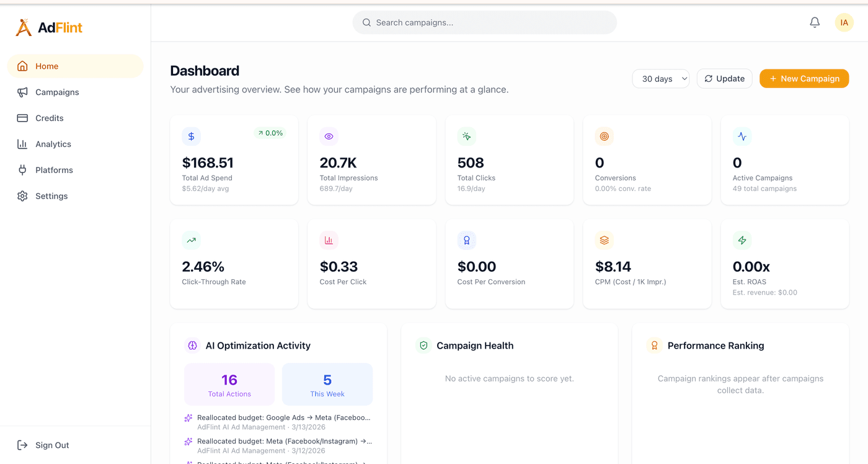The image size is (868, 464).
Task: Click the AdFlint flame logo
Action: point(23,27)
